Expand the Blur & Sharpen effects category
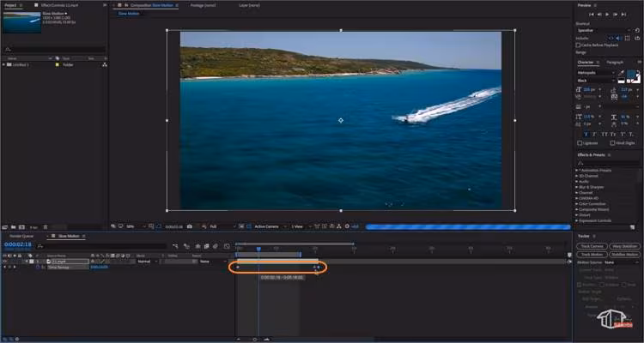This screenshot has width=644, height=343. (x=577, y=187)
